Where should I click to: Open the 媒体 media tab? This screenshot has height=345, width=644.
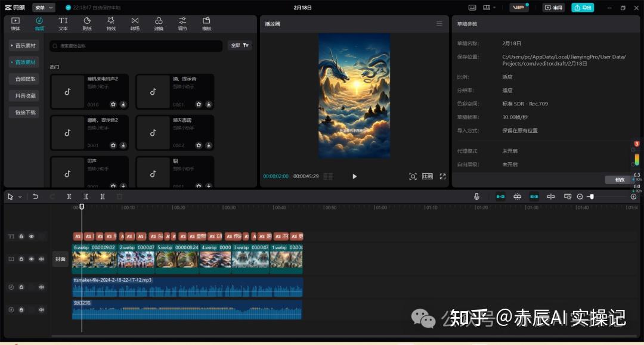point(15,24)
